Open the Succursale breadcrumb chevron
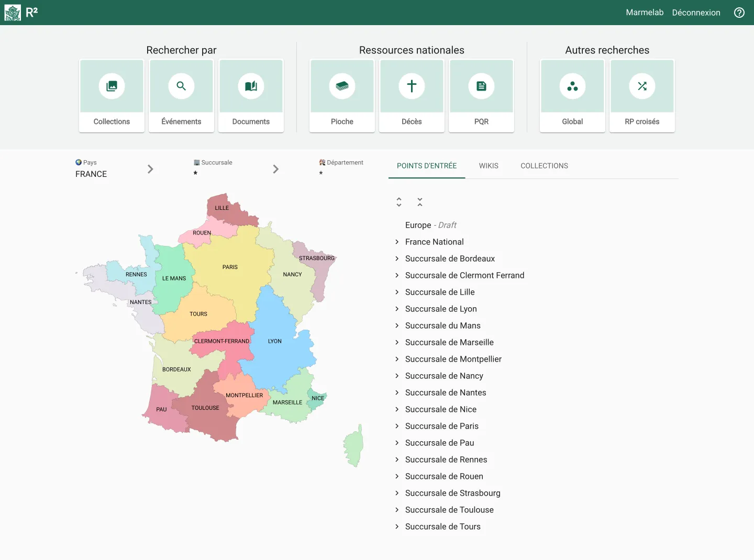The image size is (754, 560). [276, 169]
